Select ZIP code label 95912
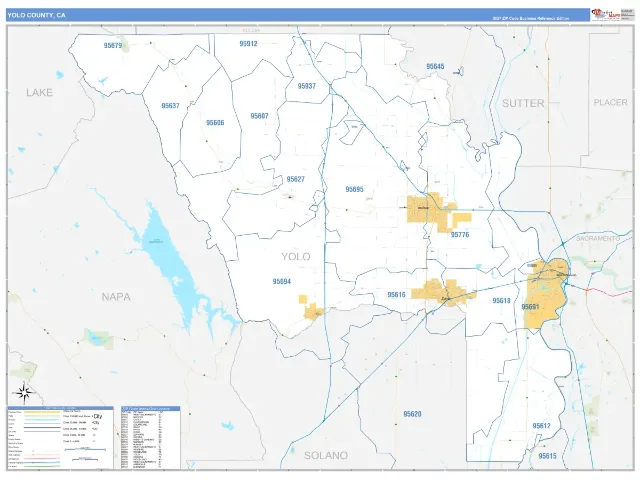 248,44
